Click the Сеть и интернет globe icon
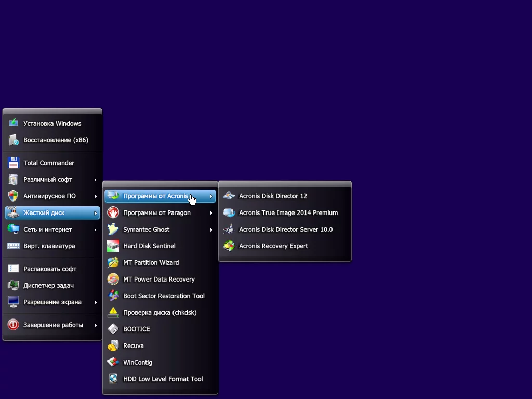Screen dimensions: 532x399 [13, 229]
